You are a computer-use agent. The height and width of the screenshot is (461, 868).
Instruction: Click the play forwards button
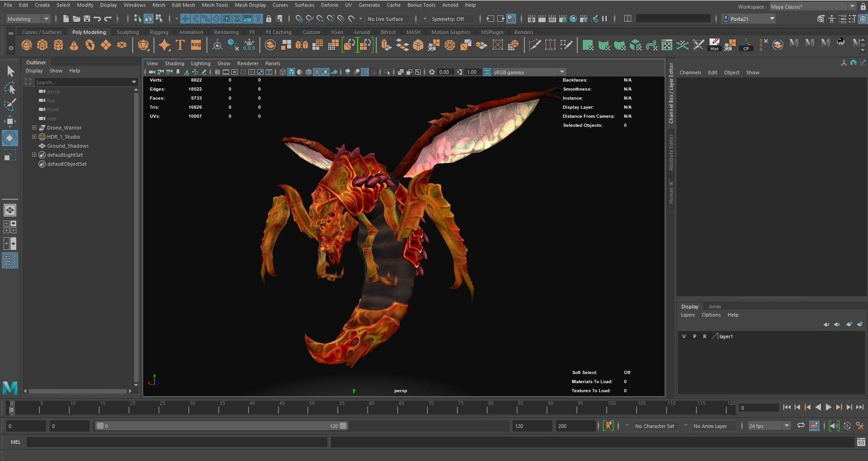(828, 408)
